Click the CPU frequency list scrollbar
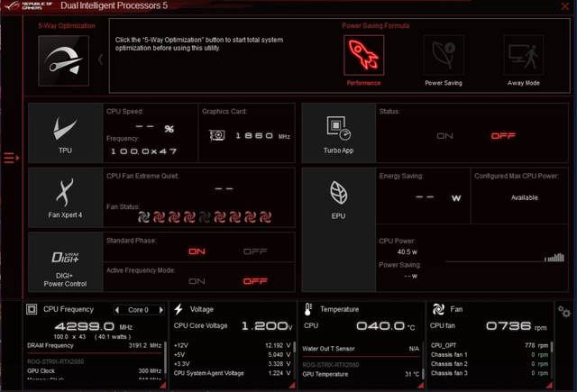This screenshot has height=392, width=577. tap(165, 359)
